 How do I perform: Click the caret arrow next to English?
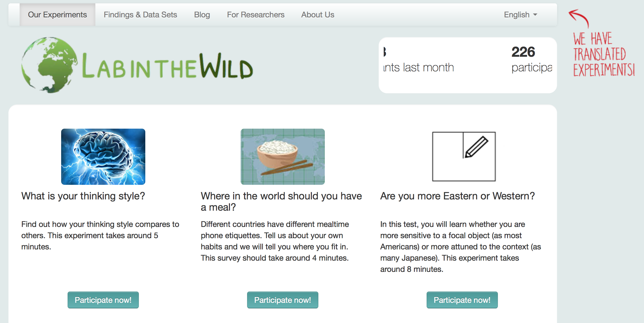(x=535, y=15)
